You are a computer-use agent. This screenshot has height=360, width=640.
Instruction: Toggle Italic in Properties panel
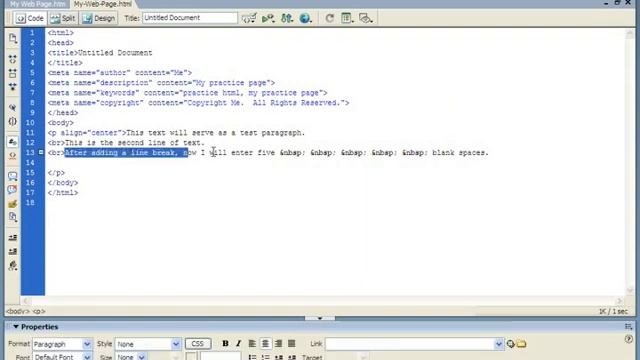tap(238, 344)
